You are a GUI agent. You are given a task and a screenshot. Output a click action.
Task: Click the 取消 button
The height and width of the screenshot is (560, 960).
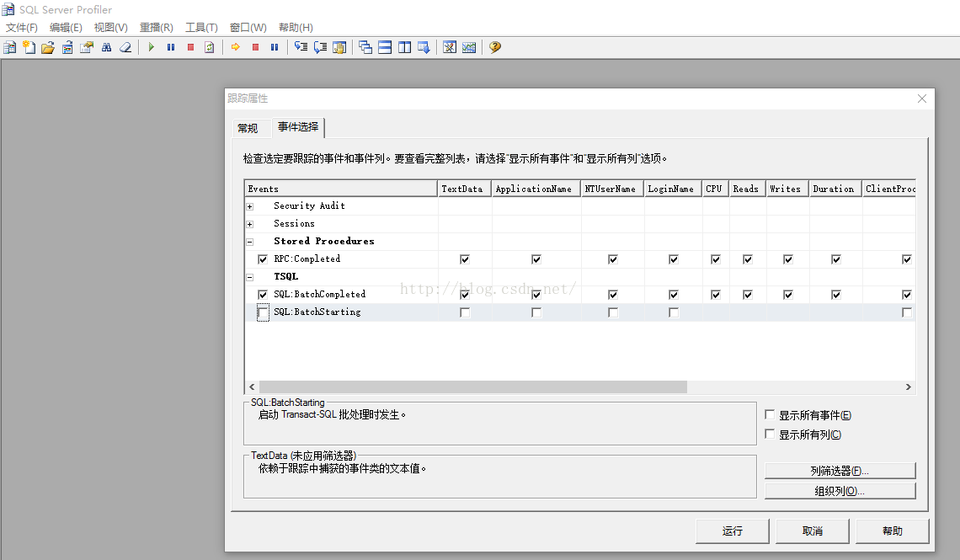click(x=813, y=531)
